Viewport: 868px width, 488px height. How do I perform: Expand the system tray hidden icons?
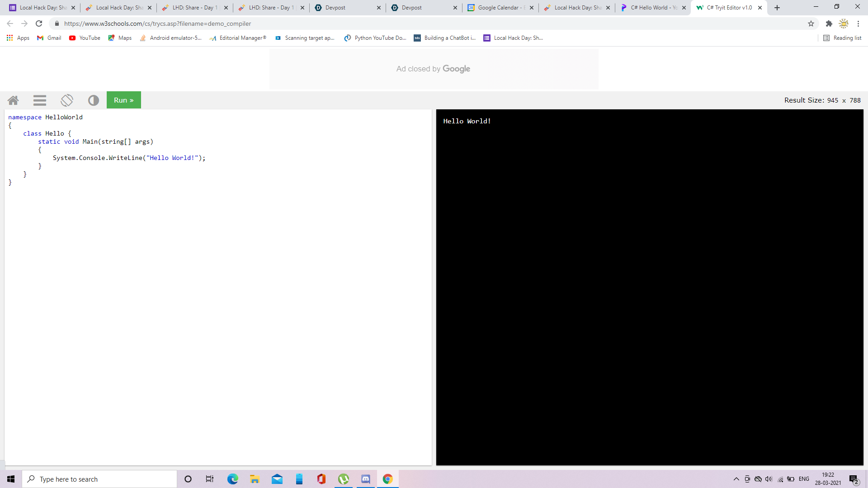click(736, 479)
